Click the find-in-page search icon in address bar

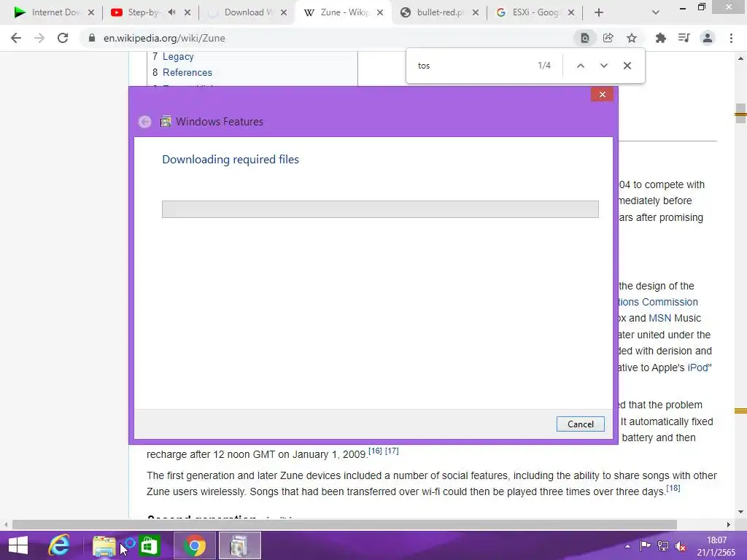coord(584,38)
